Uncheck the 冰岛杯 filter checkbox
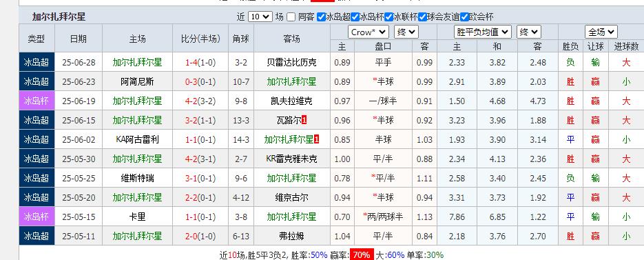 pyautogui.click(x=355, y=17)
